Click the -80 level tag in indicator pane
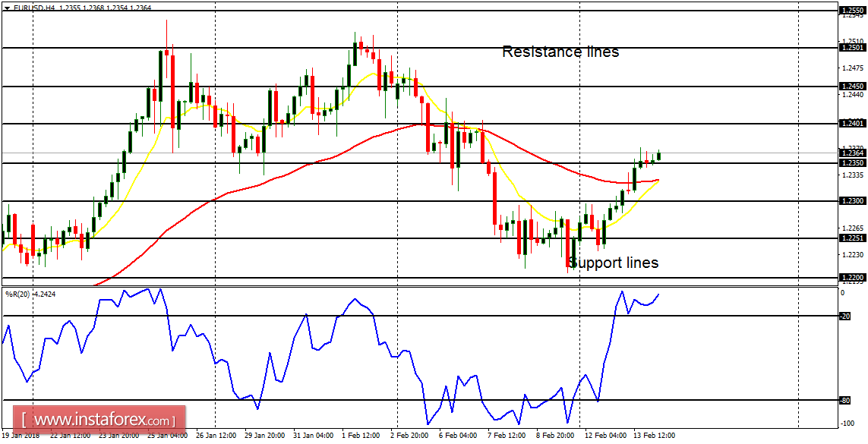The width and height of the screenshot is (868, 444). [x=845, y=400]
